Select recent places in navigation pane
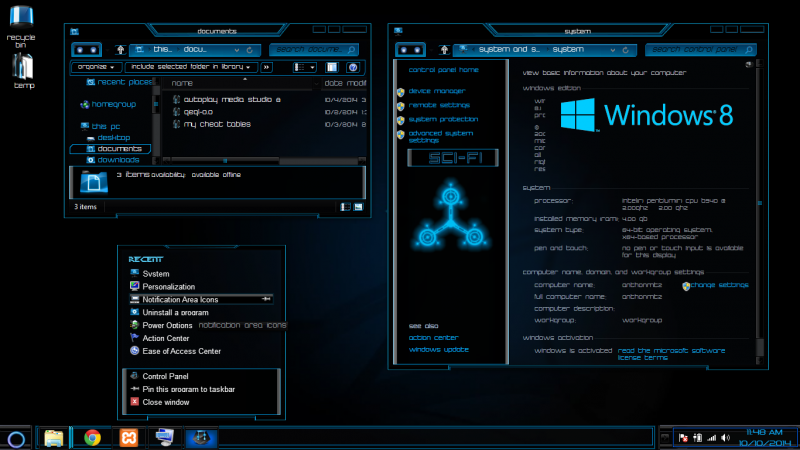This screenshot has width=800, height=450. tap(119, 82)
